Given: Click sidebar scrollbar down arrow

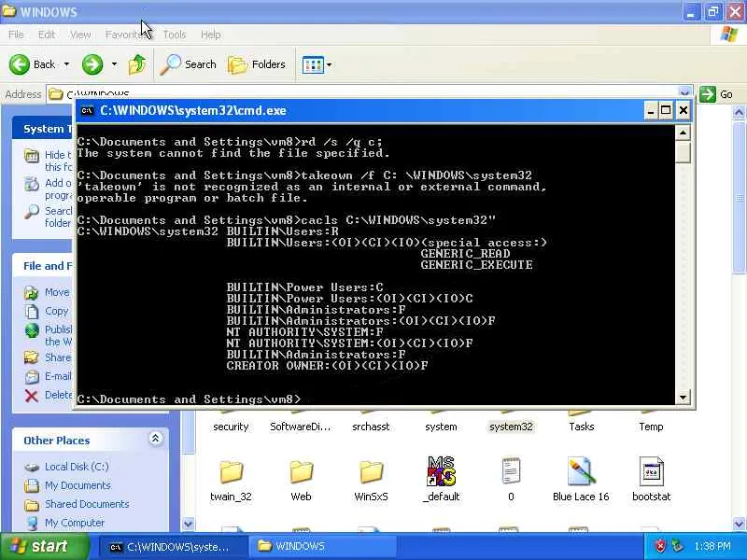Looking at the screenshot, I should 189,524.
